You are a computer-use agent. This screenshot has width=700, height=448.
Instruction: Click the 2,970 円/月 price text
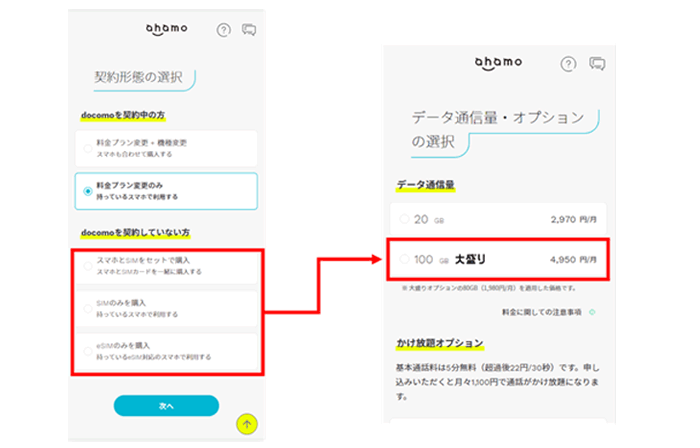574,220
